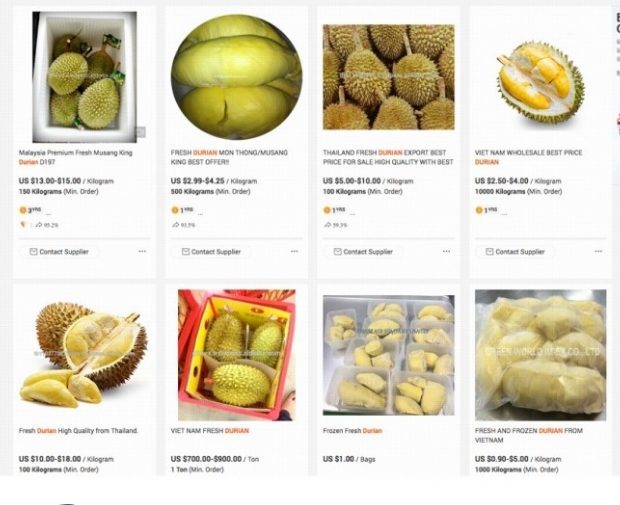Open Frozen Fresh Durian product title
The image size is (620, 505).
tap(352, 431)
